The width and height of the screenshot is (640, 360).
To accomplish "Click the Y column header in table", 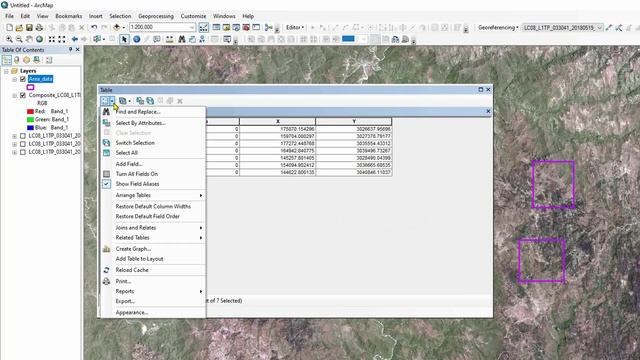I will click(354, 122).
